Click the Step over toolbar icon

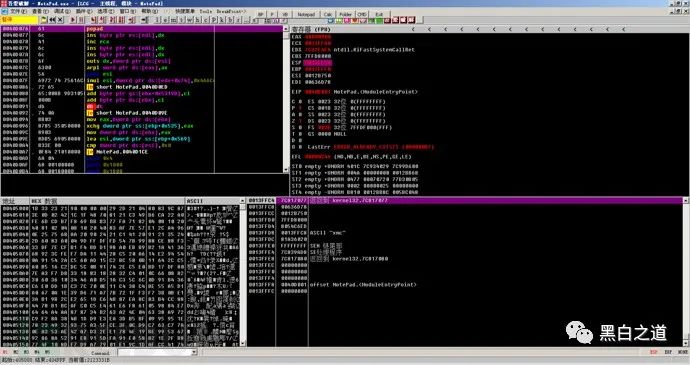tap(102, 20)
